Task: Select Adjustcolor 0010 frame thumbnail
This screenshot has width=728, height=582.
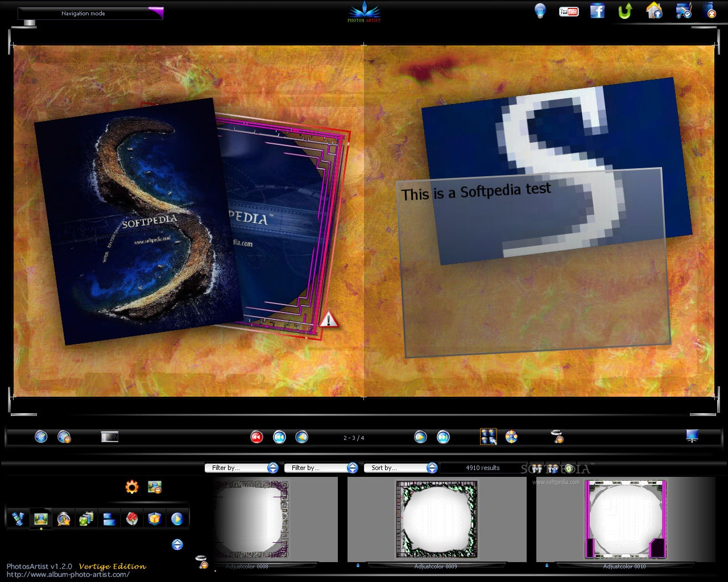Action: (x=626, y=519)
